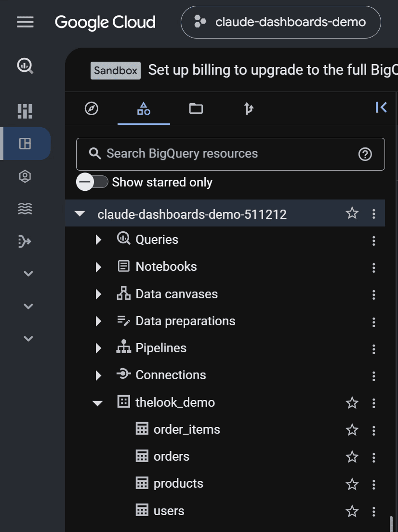Image resolution: width=398 pixels, height=532 pixels.
Task: Expand the first collapsed section chevron in left rail
Action: pos(28,273)
